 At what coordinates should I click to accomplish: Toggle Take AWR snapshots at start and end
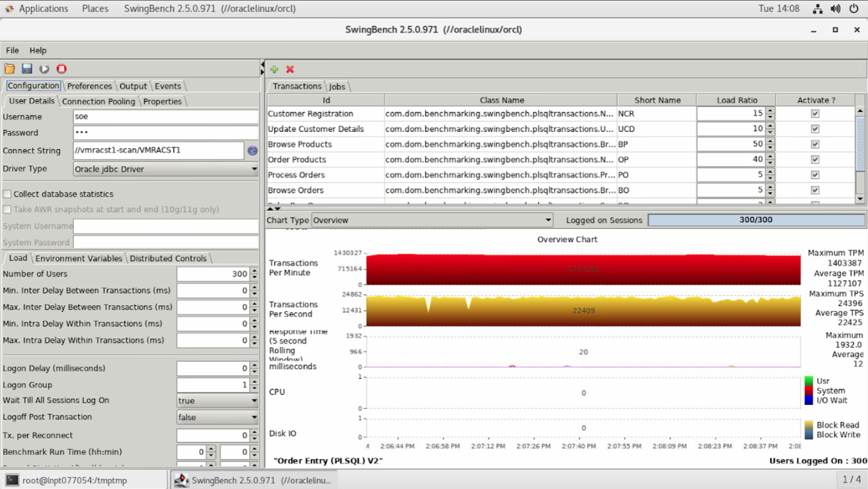click(x=7, y=209)
